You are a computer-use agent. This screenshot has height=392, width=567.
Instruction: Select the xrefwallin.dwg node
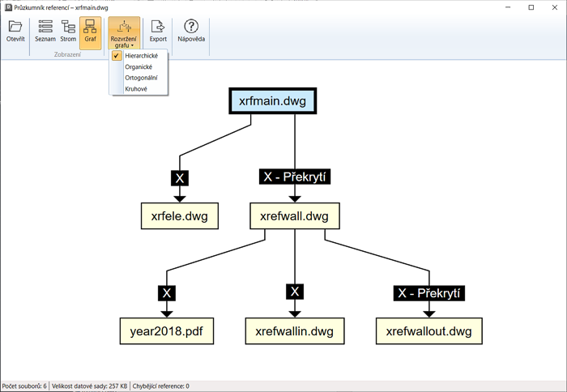[295, 331]
